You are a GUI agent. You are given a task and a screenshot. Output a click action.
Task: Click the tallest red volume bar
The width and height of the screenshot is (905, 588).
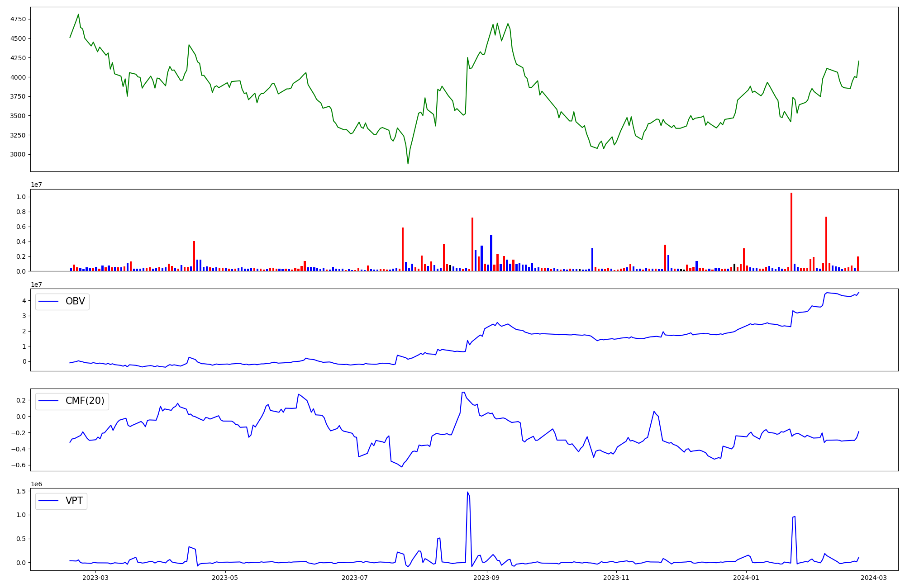791,232
